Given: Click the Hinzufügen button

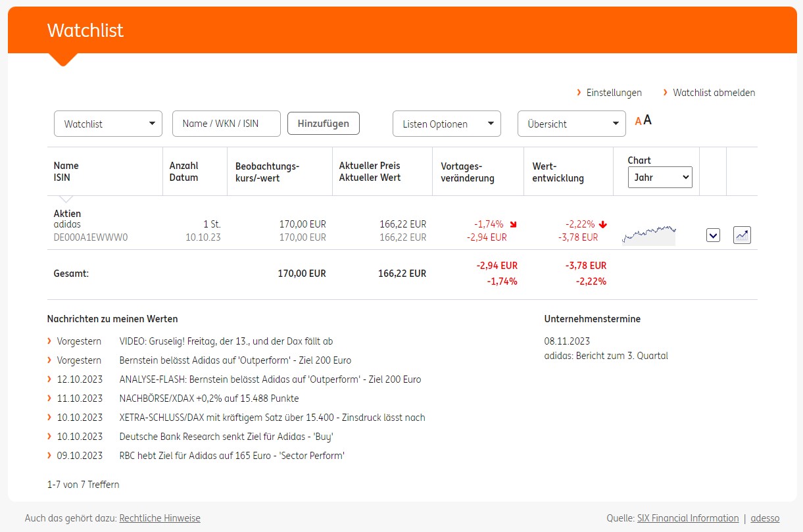Looking at the screenshot, I should tap(324, 124).
